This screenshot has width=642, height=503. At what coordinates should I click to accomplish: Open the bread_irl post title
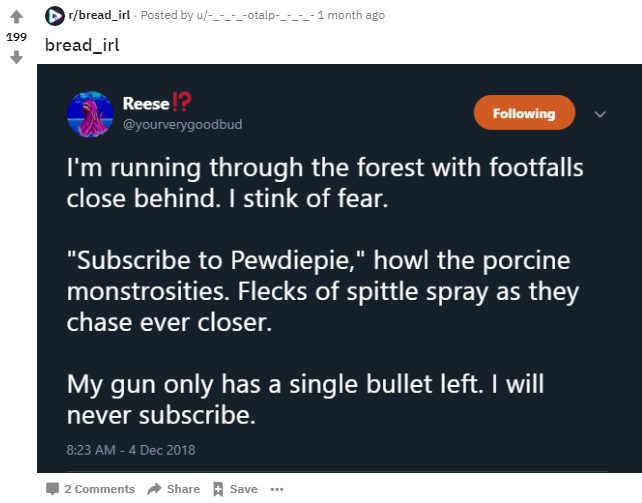(82, 45)
